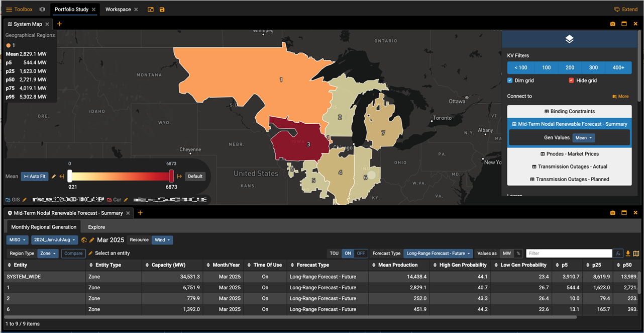This screenshot has height=333, width=644.
Task: Select the Workspace tab
Action: (118, 10)
